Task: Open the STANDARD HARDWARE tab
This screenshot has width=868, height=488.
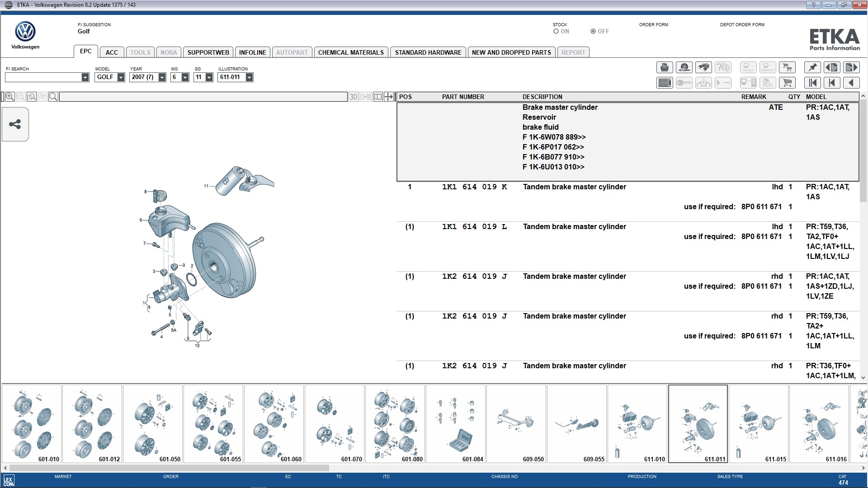Action: (428, 52)
